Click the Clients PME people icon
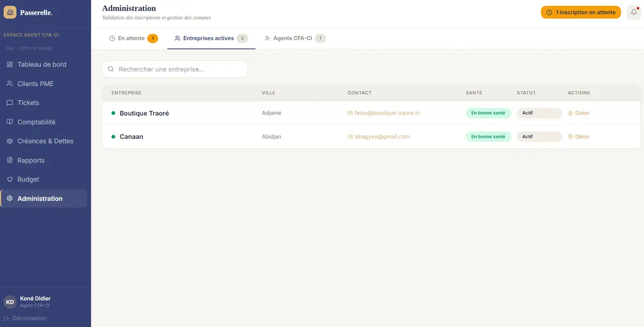The height and width of the screenshot is (327, 644). pos(10,84)
